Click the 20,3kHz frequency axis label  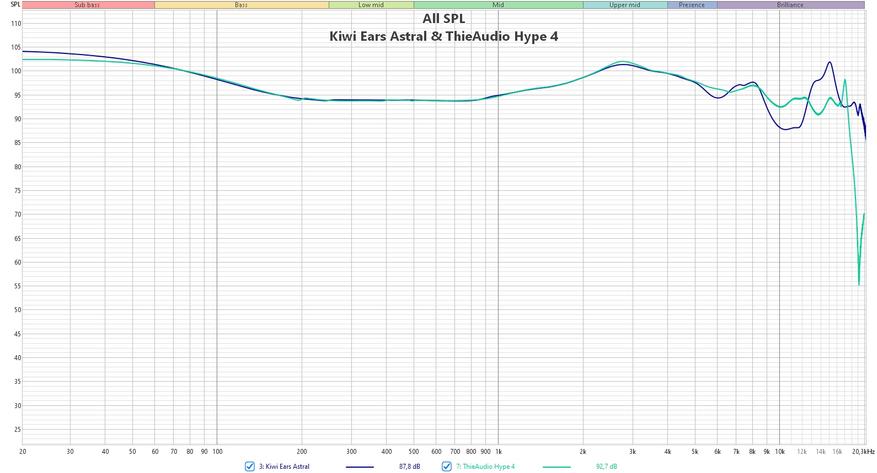click(864, 452)
